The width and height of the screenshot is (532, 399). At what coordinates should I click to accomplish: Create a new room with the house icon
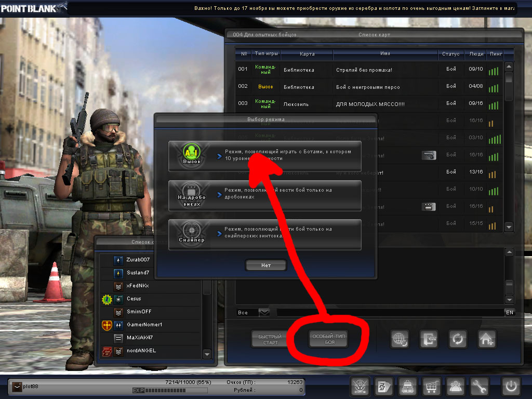point(486,339)
